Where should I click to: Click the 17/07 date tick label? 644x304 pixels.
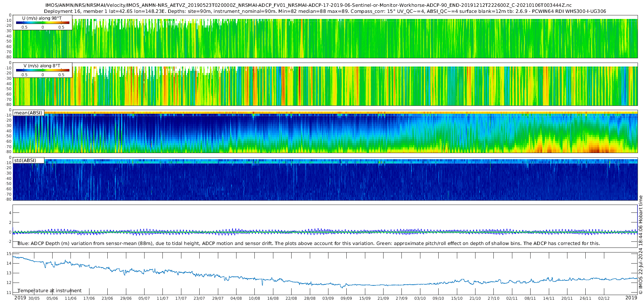pos(181,298)
